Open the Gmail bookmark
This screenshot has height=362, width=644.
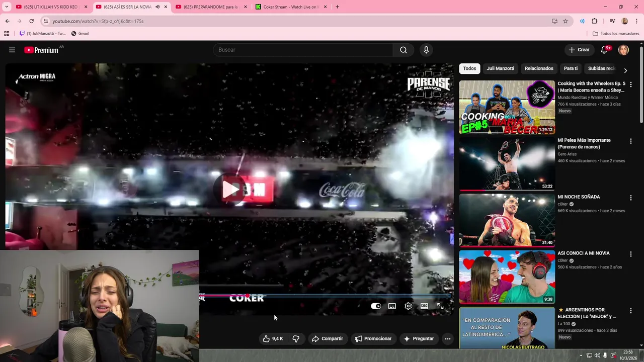point(80,34)
